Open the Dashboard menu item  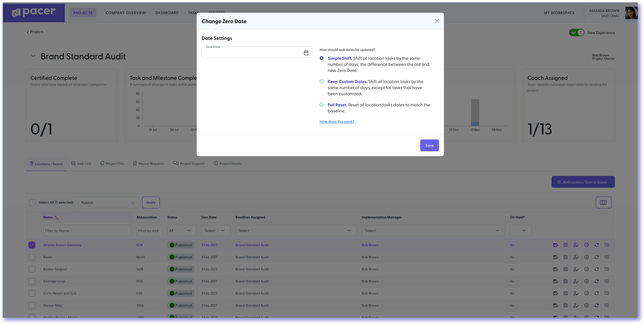coord(167,13)
